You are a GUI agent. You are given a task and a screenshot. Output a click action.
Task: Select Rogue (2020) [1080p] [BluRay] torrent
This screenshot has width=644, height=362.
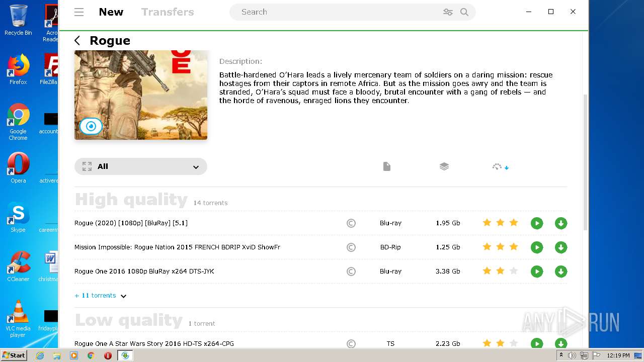click(131, 223)
